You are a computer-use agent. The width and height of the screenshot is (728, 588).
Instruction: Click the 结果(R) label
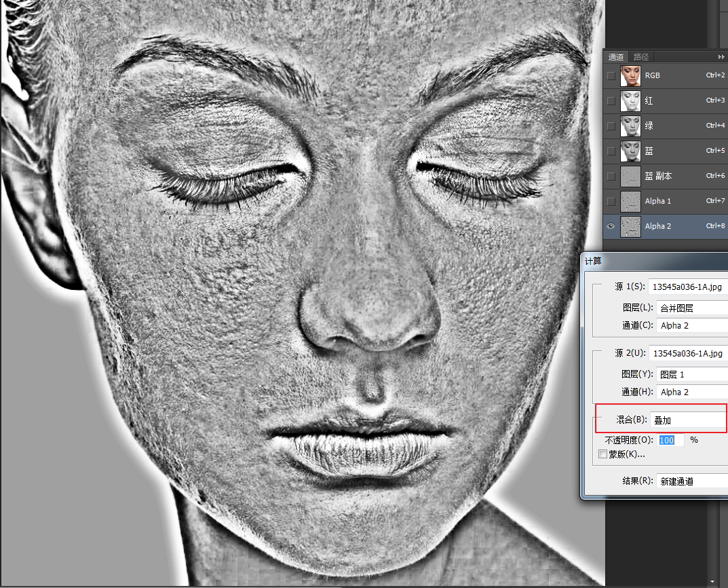[638, 481]
